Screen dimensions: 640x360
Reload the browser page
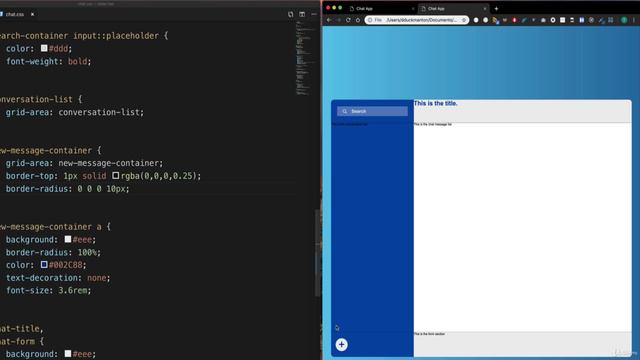coord(348,20)
